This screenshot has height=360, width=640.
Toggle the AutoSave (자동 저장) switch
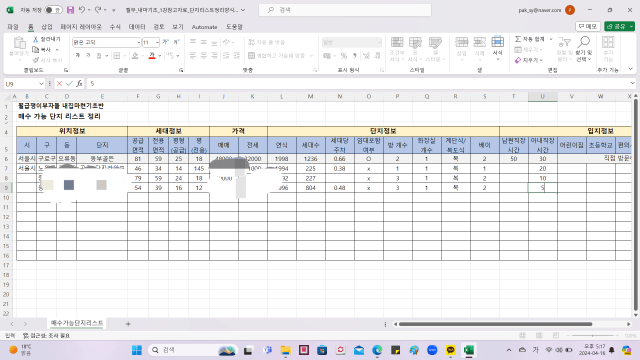point(53,10)
